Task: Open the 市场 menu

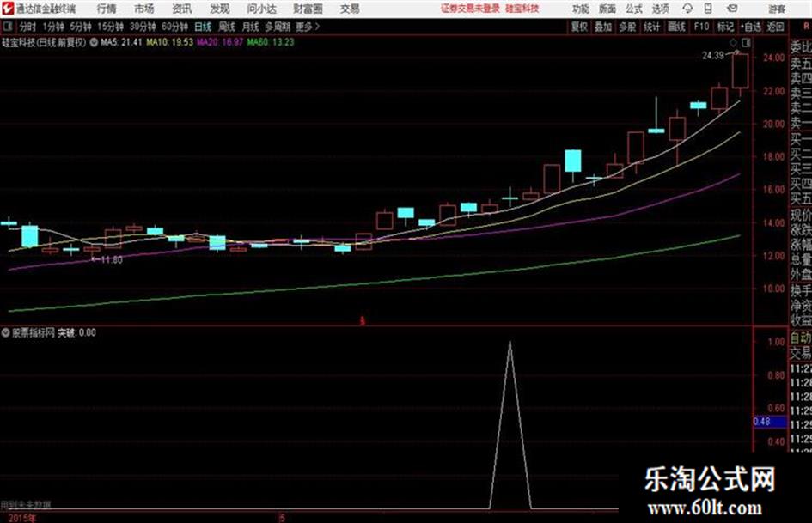Action: click(144, 9)
